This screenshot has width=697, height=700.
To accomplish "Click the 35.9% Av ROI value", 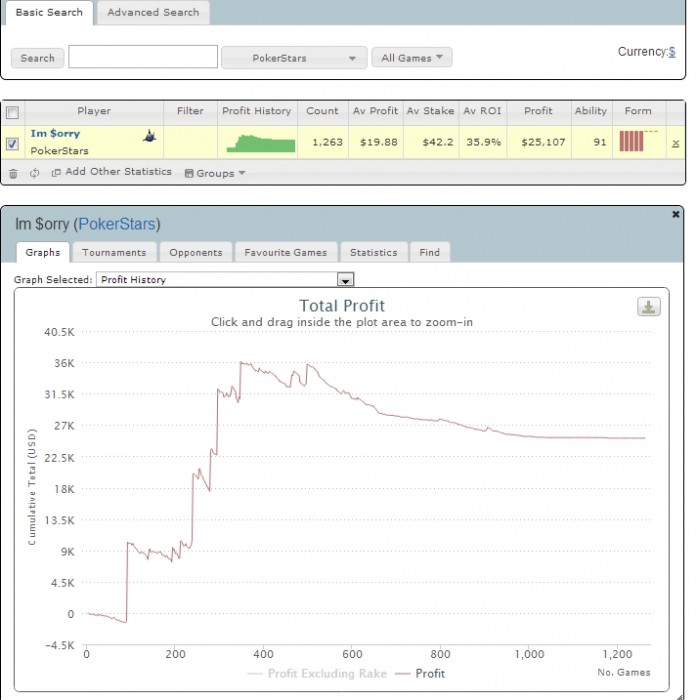I will coord(484,142).
